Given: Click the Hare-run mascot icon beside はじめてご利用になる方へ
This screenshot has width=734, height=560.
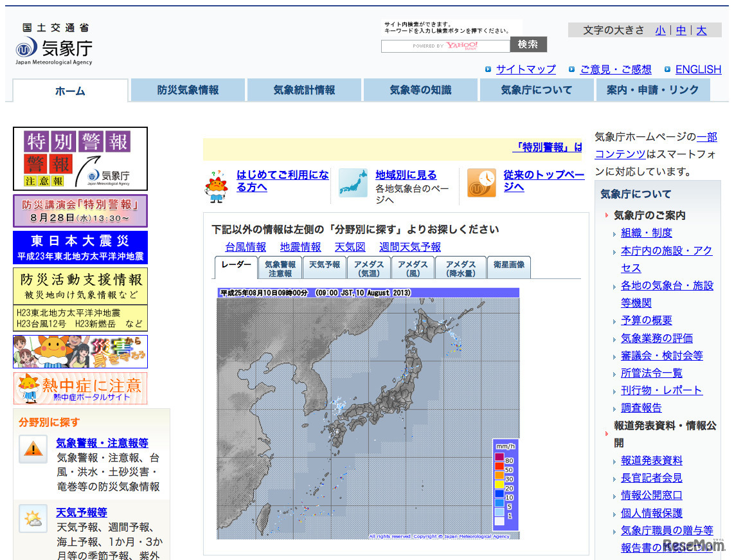Looking at the screenshot, I should tap(217, 182).
